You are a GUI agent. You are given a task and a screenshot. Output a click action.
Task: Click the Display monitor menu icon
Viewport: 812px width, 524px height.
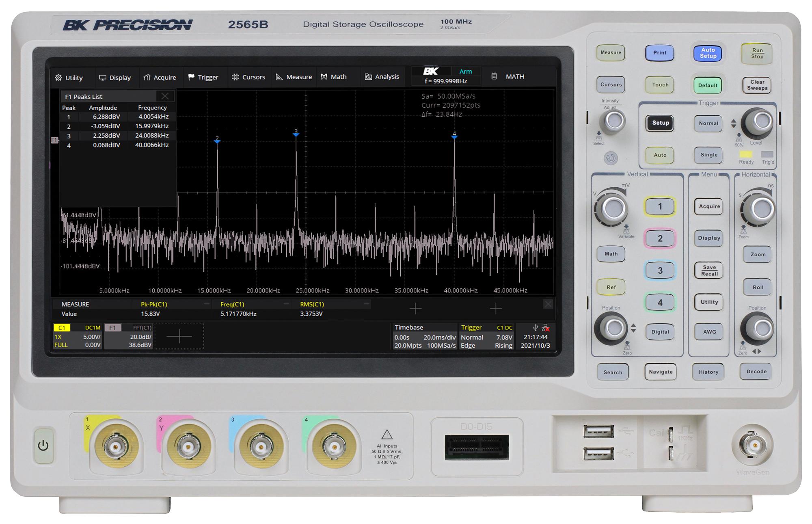(103, 78)
